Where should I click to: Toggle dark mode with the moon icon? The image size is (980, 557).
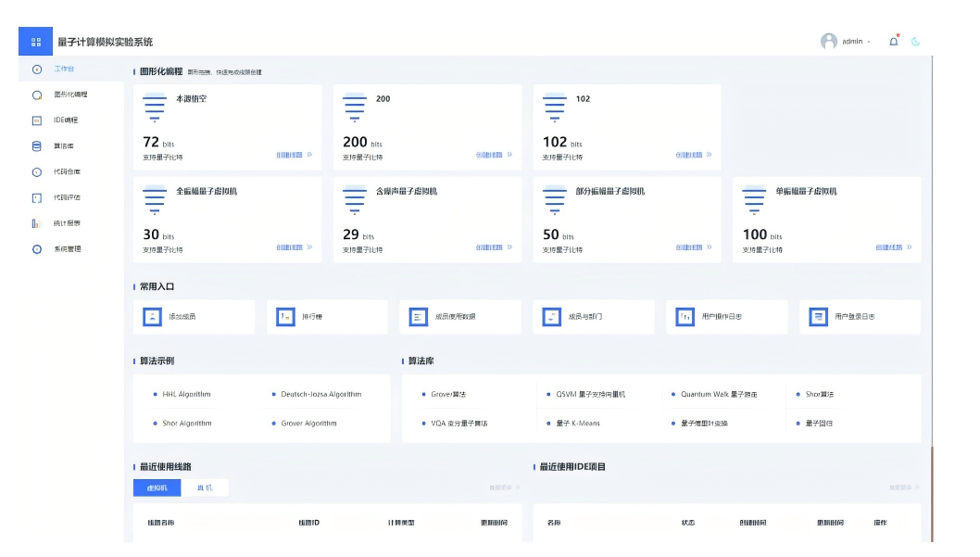pyautogui.click(x=915, y=42)
